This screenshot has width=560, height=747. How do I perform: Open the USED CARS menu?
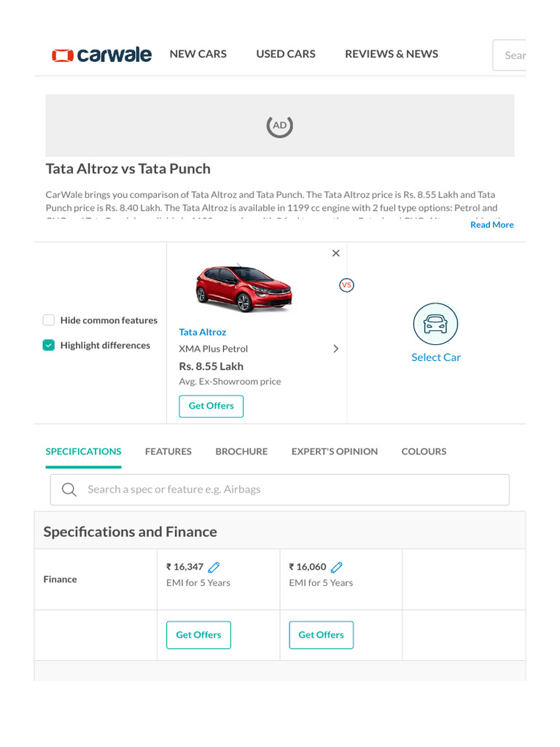click(286, 54)
